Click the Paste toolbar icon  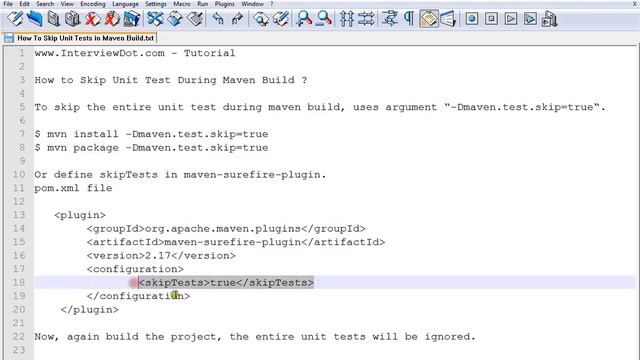(x=195, y=19)
